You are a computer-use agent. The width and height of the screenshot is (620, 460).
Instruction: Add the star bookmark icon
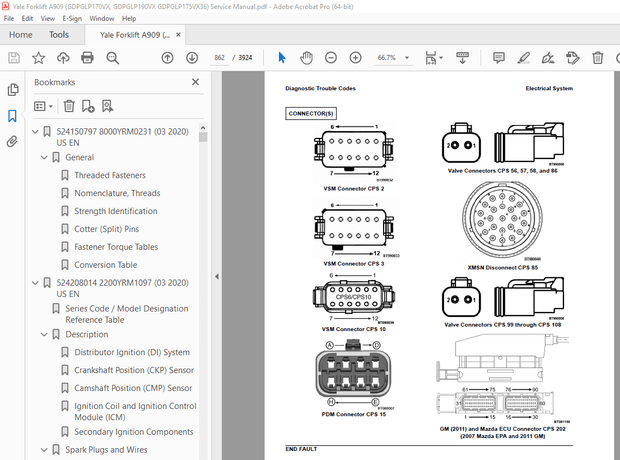click(x=38, y=58)
